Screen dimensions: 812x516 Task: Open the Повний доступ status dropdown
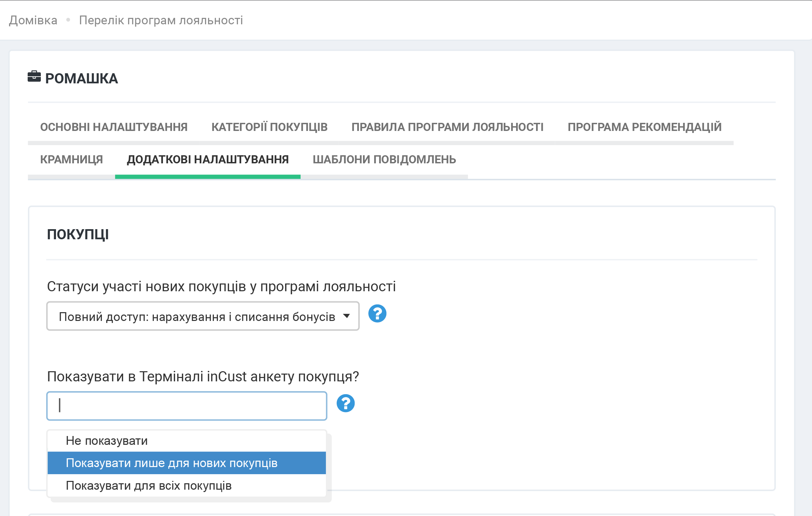coord(202,316)
